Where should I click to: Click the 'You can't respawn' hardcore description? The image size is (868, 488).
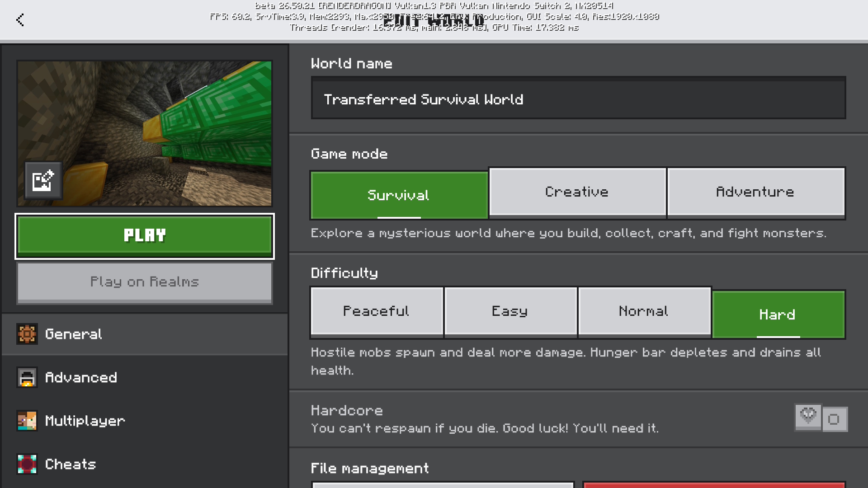pos(485,428)
